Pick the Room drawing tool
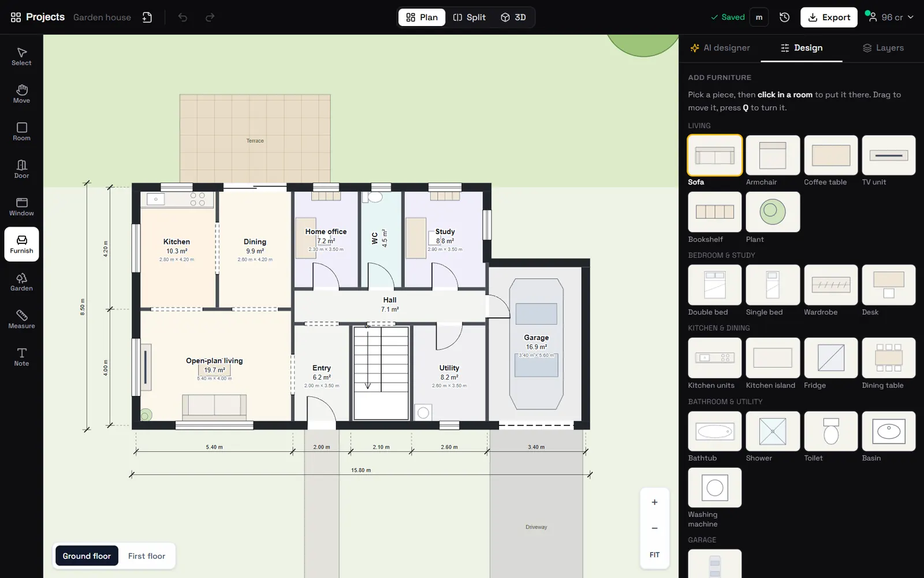 21,132
